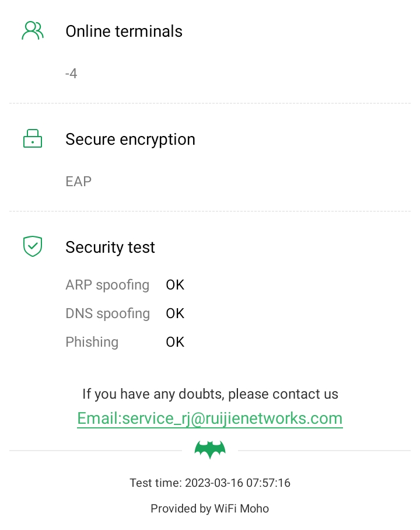Screen dimensions: 420x530
Task: Tap the Phishing label
Action: point(92,342)
